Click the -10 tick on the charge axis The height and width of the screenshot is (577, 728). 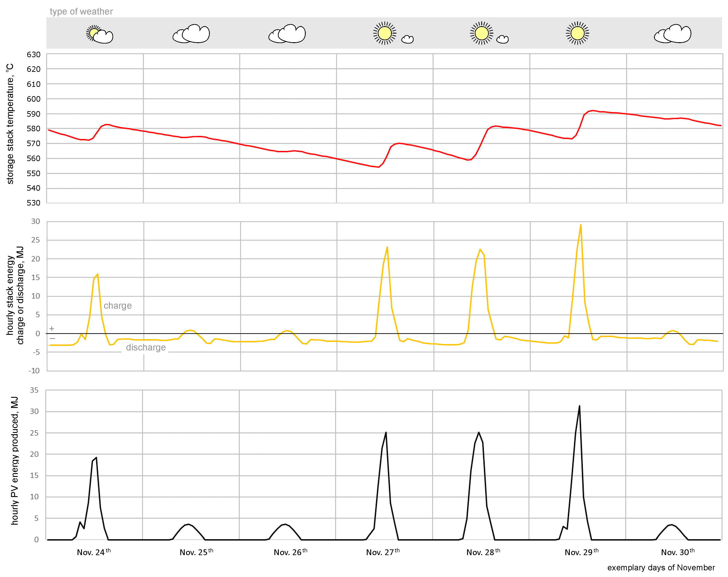[34, 371]
